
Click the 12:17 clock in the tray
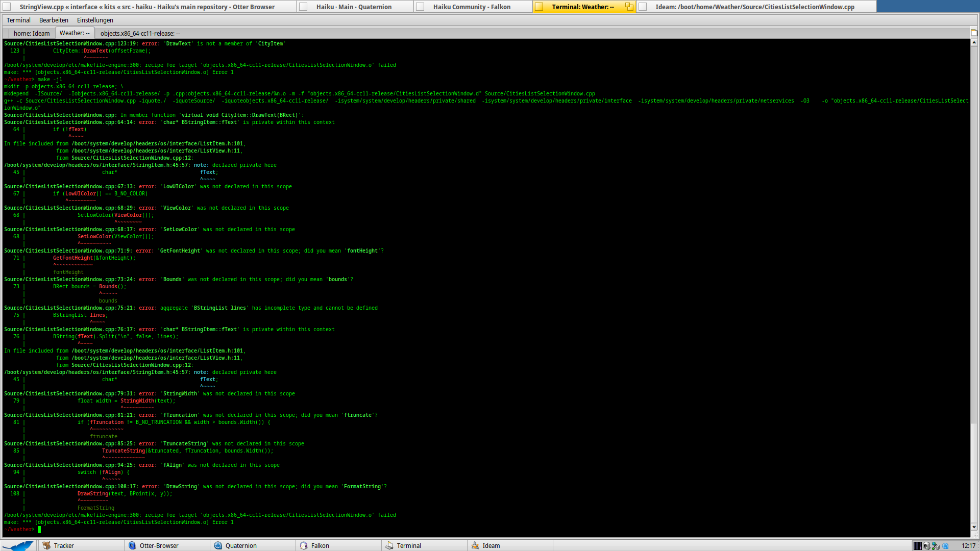(968, 545)
